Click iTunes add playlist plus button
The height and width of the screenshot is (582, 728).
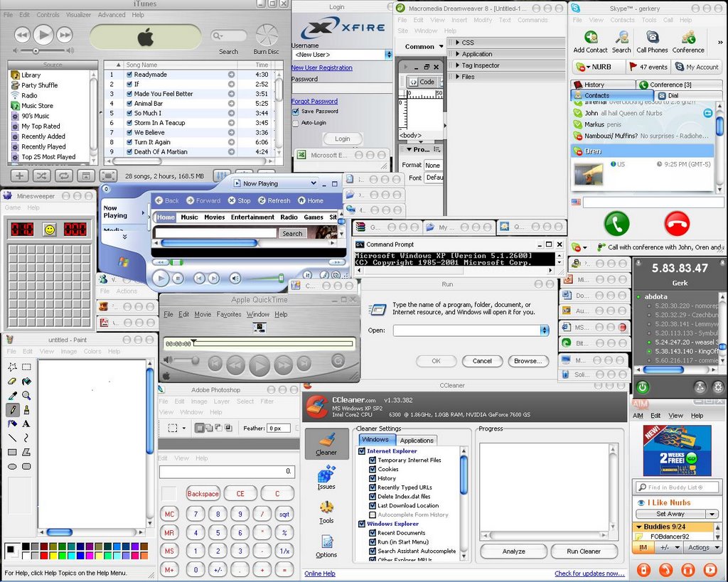pyautogui.click(x=19, y=176)
